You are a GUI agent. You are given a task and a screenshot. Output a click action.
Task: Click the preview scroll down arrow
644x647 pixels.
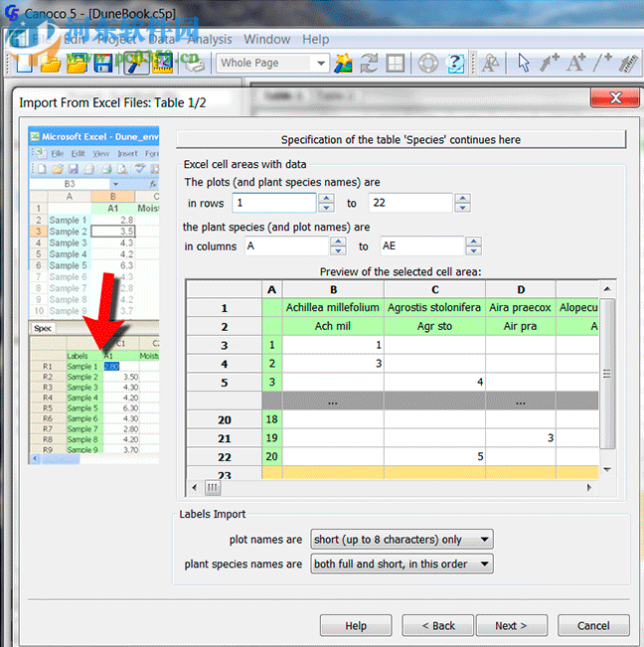coord(607,469)
